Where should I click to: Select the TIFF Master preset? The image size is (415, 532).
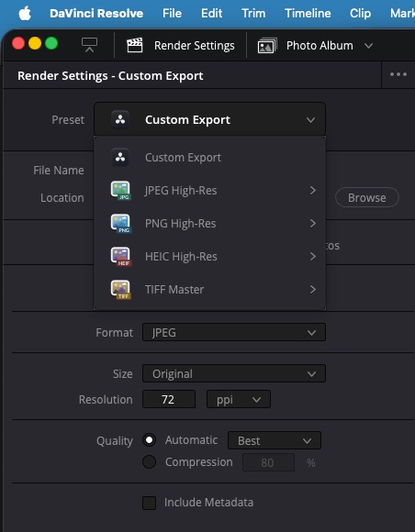[209, 289]
